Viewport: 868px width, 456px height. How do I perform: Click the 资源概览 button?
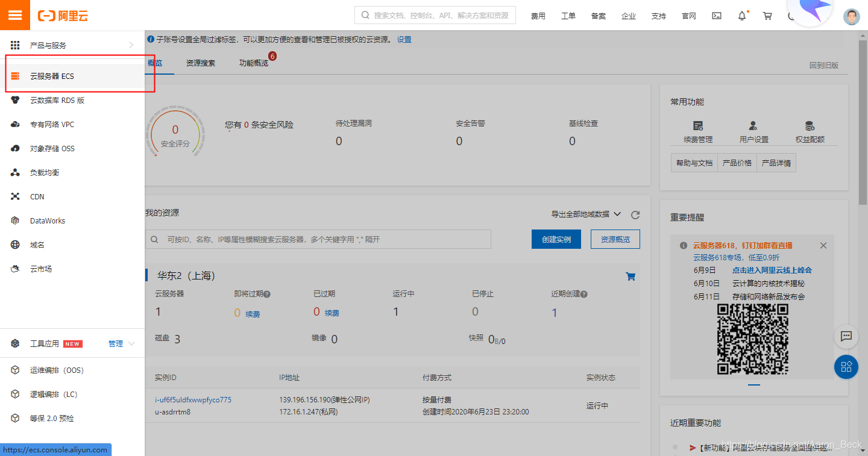[615, 239]
